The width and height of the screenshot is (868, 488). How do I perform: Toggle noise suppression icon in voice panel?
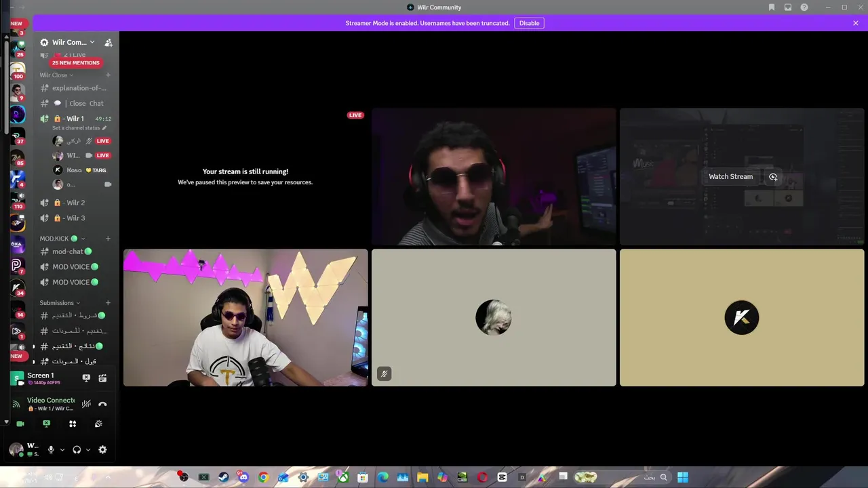[x=86, y=404]
